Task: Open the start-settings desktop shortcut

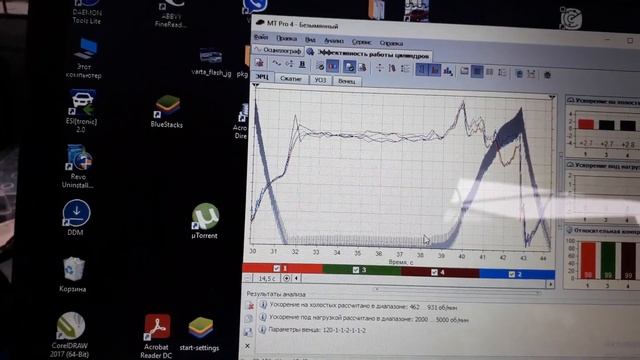Action: tap(200, 333)
